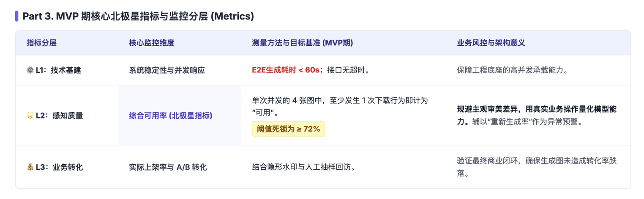Click the 核心监控维度 column header
This screenshot has height=199, width=644.
(x=151, y=43)
